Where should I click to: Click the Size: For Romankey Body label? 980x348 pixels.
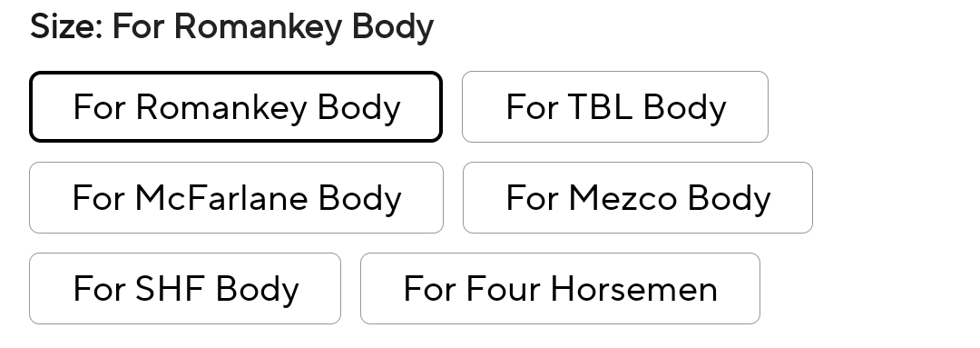tap(232, 27)
